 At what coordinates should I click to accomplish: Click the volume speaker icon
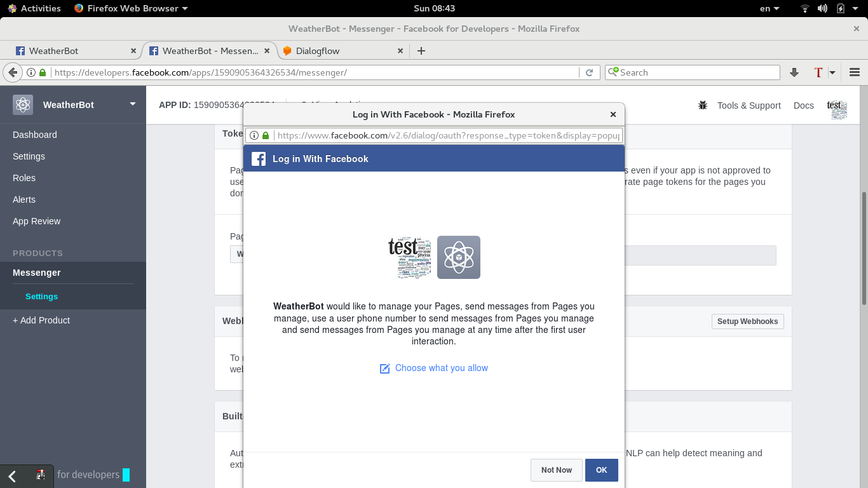pos(822,8)
